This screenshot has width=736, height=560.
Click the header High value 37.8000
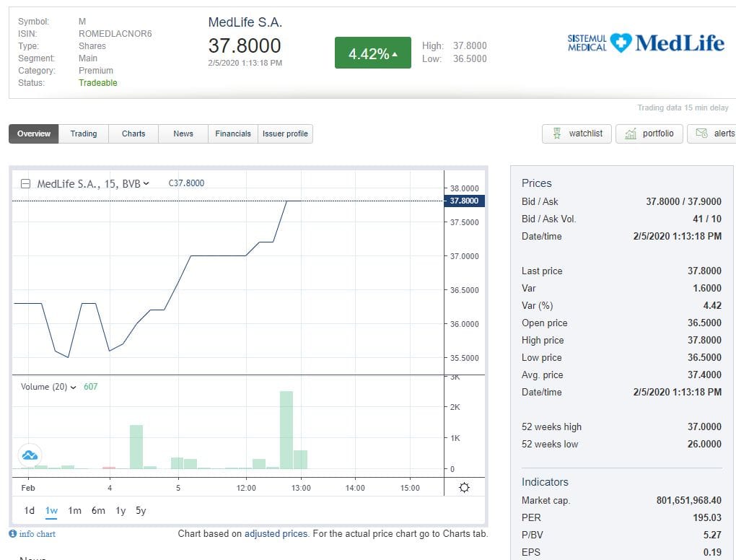pyautogui.click(x=470, y=45)
